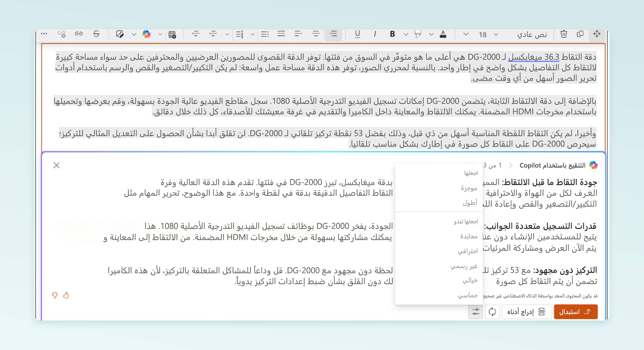Click the adjust tone settings icon

pyautogui.click(x=476, y=311)
